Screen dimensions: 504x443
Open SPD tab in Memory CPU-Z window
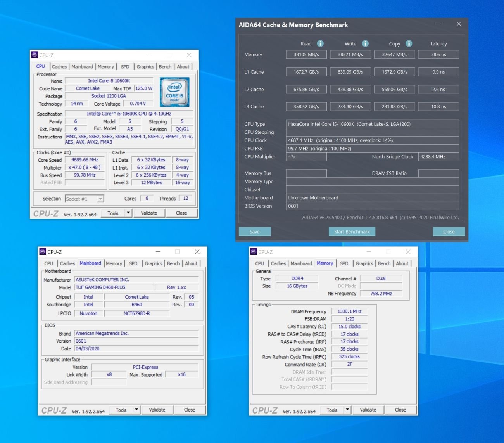(344, 263)
